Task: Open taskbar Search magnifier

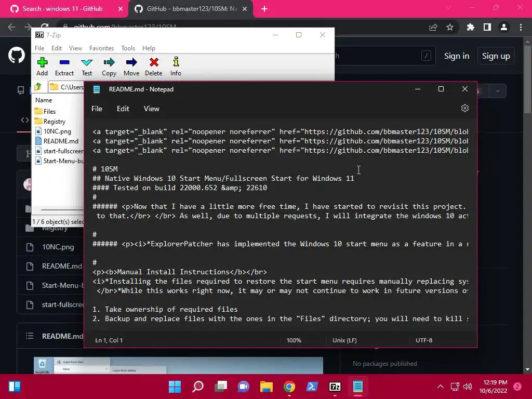Action: (x=198, y=387)
